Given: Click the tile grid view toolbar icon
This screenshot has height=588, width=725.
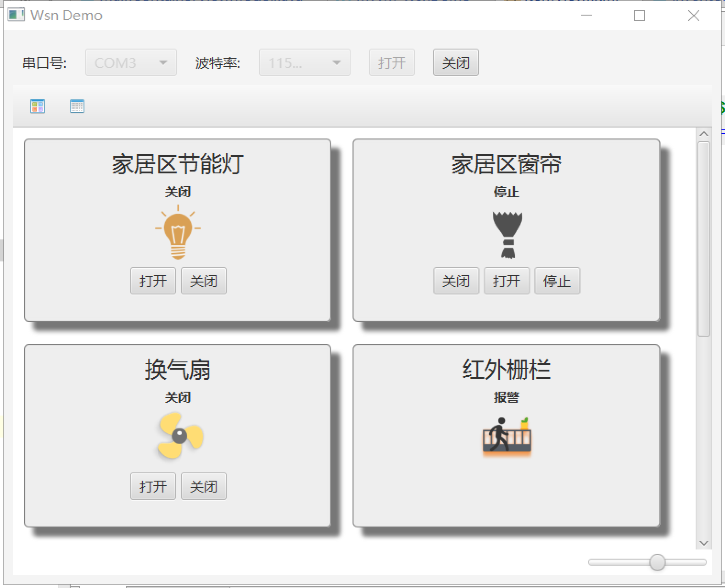Looking at the screenshot, I should [x=38, y=106].
